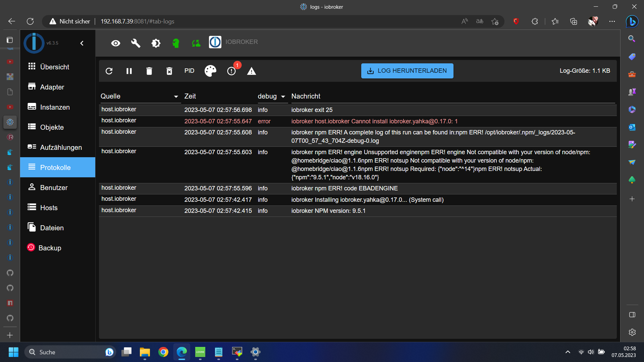Viewport: 644px width, 362px height.
Task: Click the browser address bar URL
Action: tap(138, 21)
